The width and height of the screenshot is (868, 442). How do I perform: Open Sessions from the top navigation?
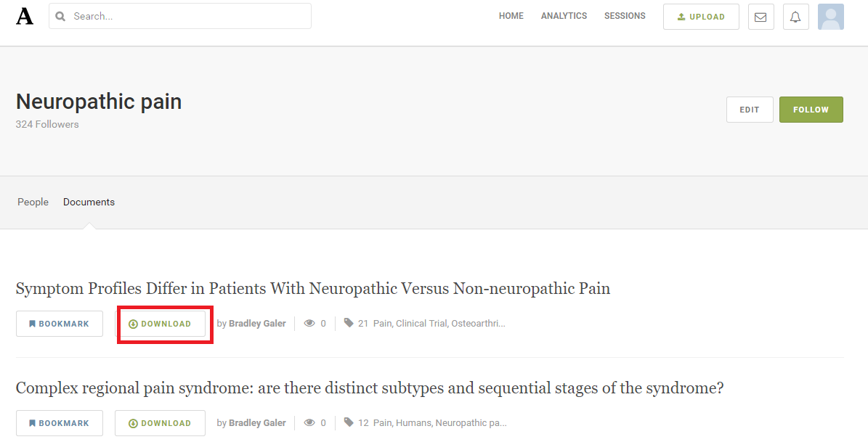click(x=625, y=16)
